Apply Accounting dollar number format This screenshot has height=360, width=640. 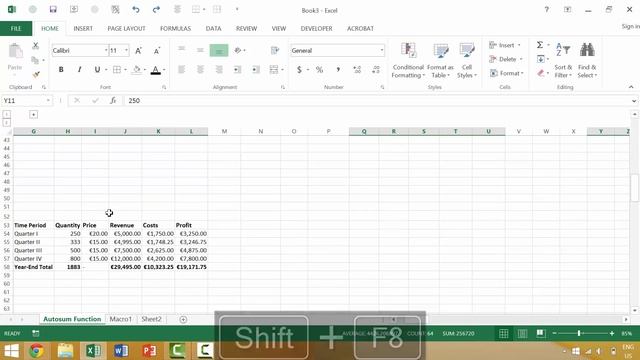click(299, 70)
